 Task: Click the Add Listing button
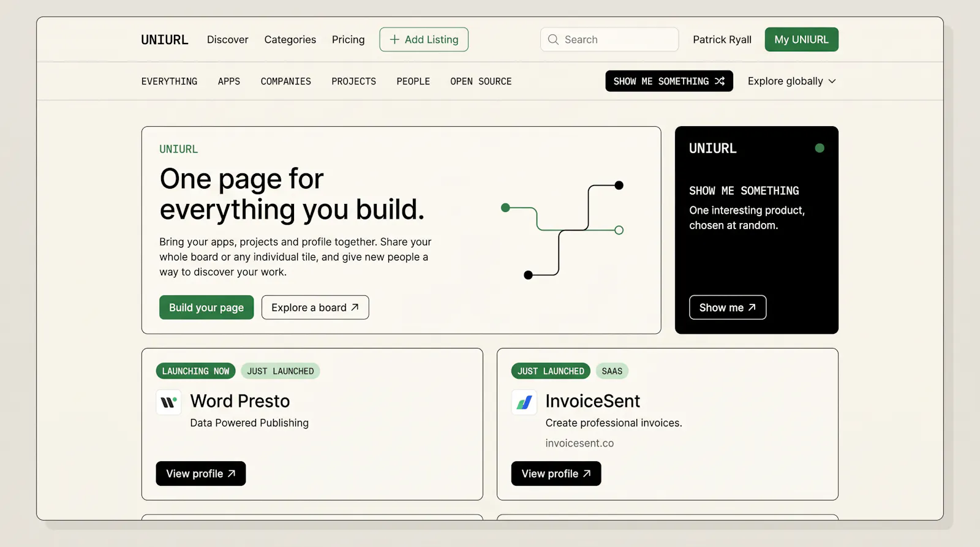(424, 39)
